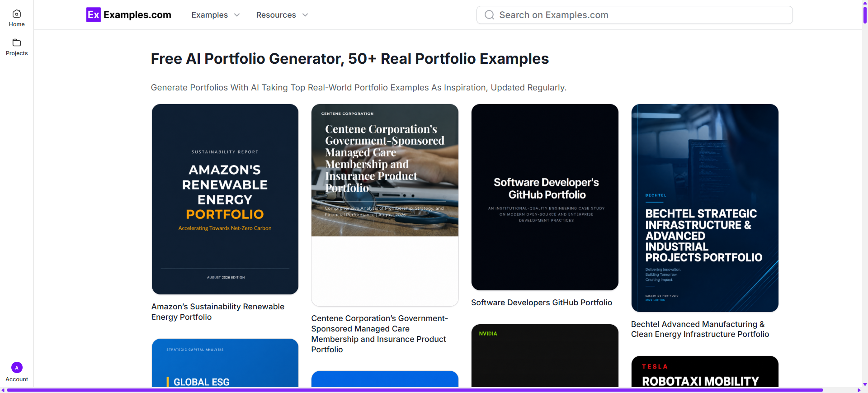Screen dimensions: 868x393
Task: Click the search magnifier icon
Action: pos(489,15)
